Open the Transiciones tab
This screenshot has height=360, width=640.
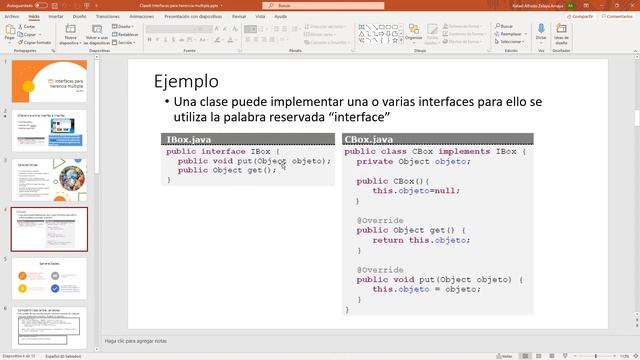point(108,16)
